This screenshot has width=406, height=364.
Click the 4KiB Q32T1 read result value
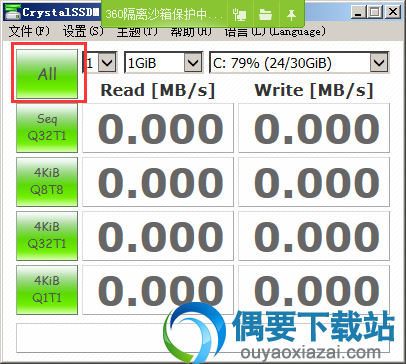point(158,236)
